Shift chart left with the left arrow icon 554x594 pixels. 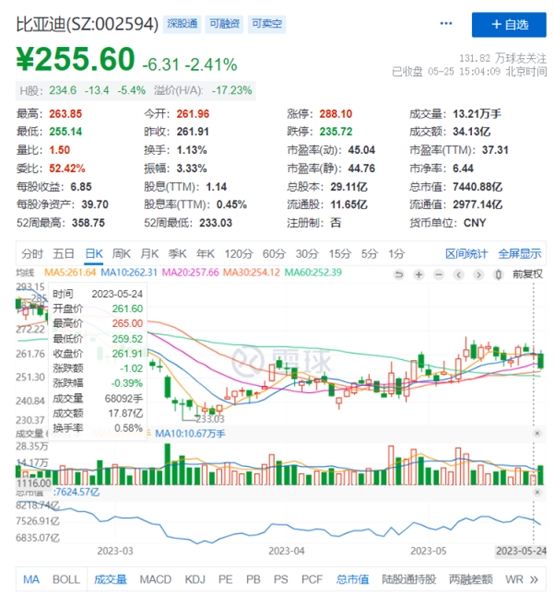click(x=459, y=274)
